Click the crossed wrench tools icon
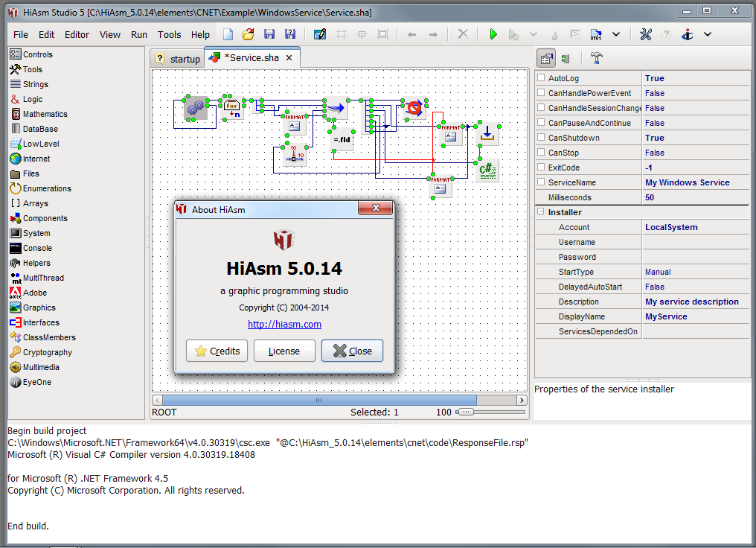Image resolution: width=756 pixels, height=548 pixels. (x=646, y=34)
